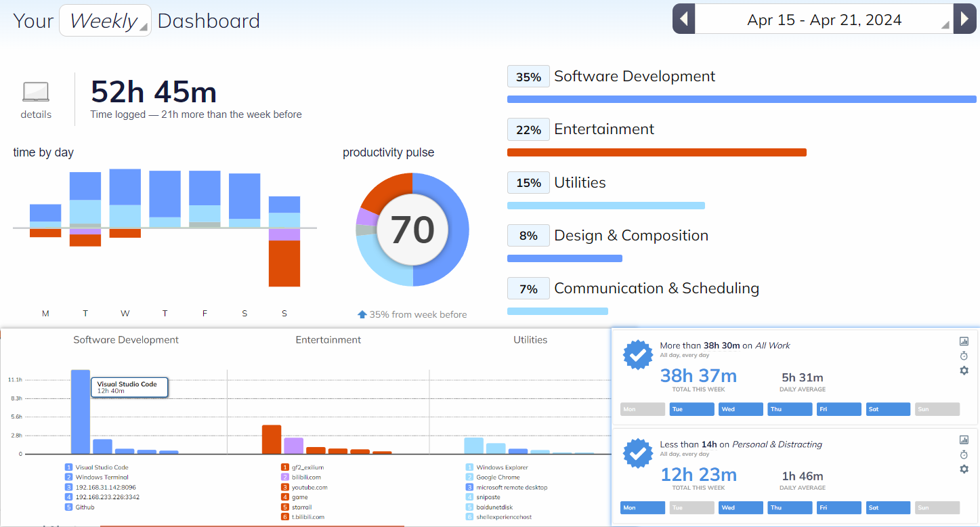Open the Apr 15 - Apr 21 date picker
Viewport: 980px width, 527px height.
point(824,20)
